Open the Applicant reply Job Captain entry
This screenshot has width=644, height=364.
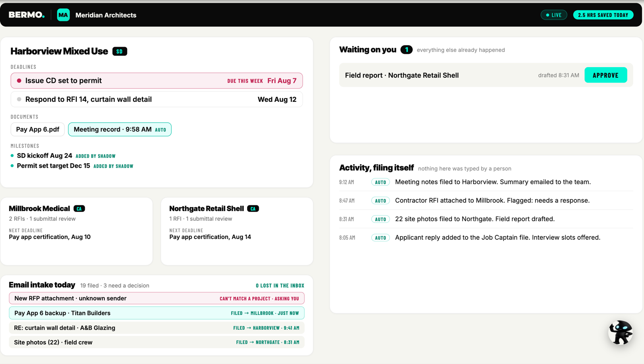click(x=486, y=238)
